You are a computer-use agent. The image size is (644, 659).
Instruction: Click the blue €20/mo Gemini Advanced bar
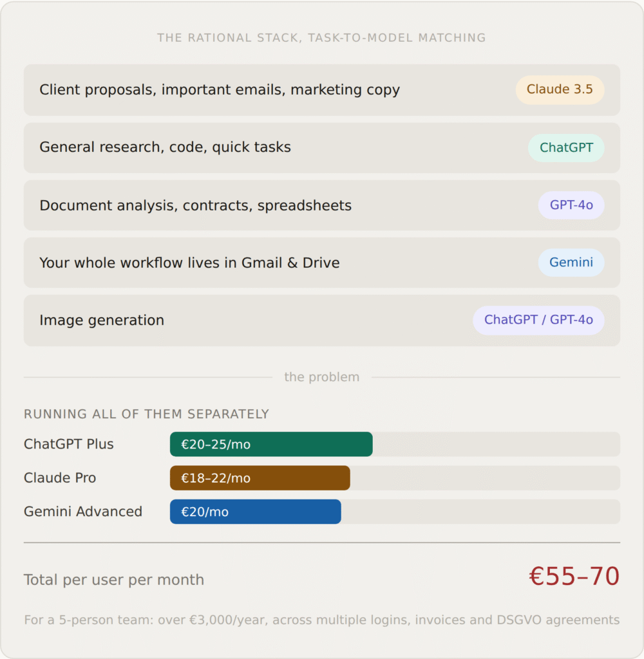(255, 512)
